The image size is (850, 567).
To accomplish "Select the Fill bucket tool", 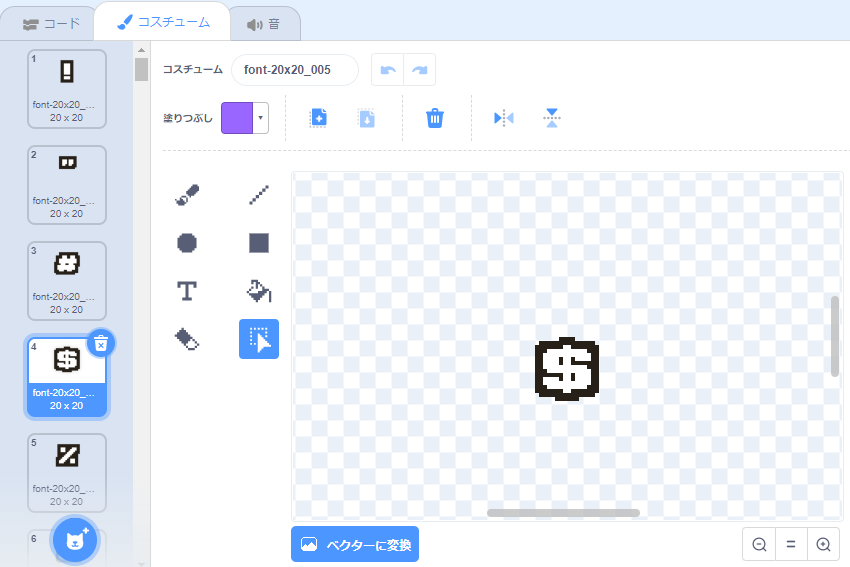I will (259, 291).
